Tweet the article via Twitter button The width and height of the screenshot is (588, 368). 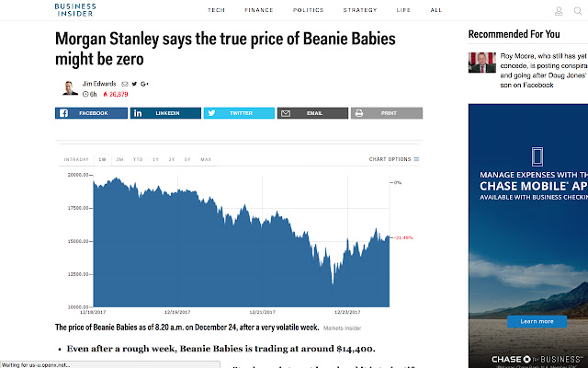point(239,113)
